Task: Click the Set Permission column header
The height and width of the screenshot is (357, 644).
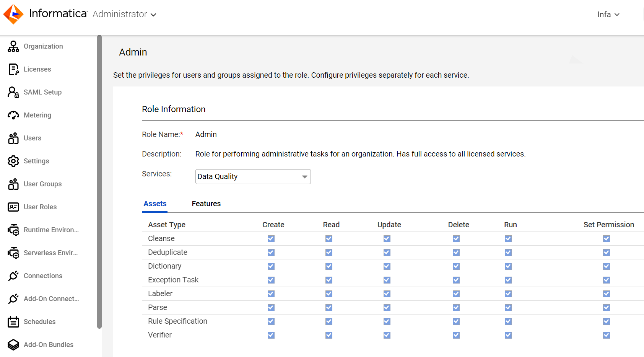Action: (x=609, y=225)
